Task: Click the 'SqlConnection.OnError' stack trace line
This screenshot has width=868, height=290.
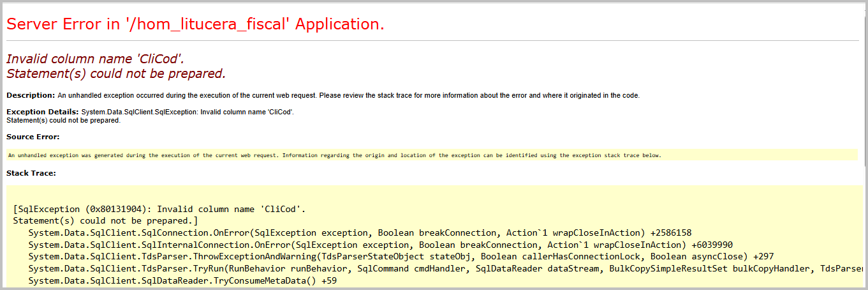Action: click(x=360, y=233)
